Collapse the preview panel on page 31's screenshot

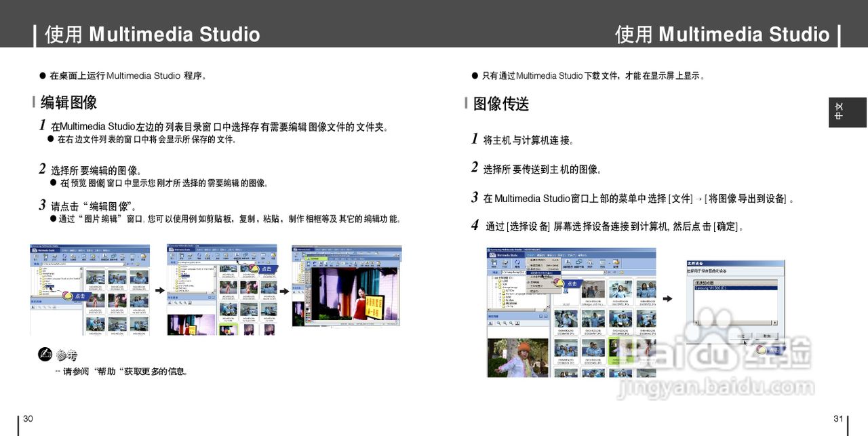(x=546, y=317)
